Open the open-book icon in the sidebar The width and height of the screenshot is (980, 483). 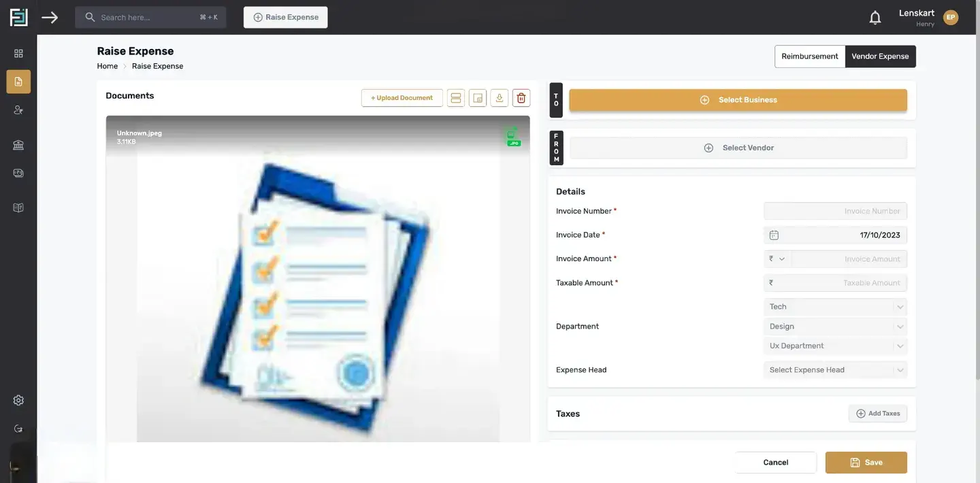18,207
